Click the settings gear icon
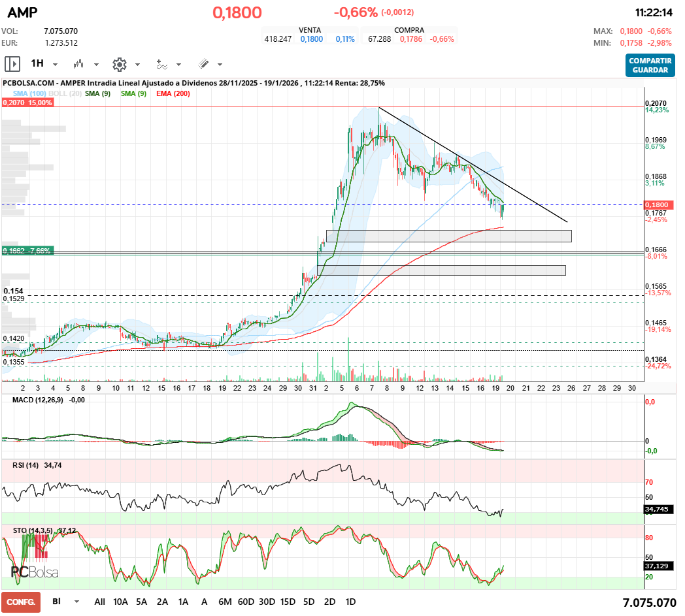The width and height of the screenshot is (685, 616). point(119,64)
